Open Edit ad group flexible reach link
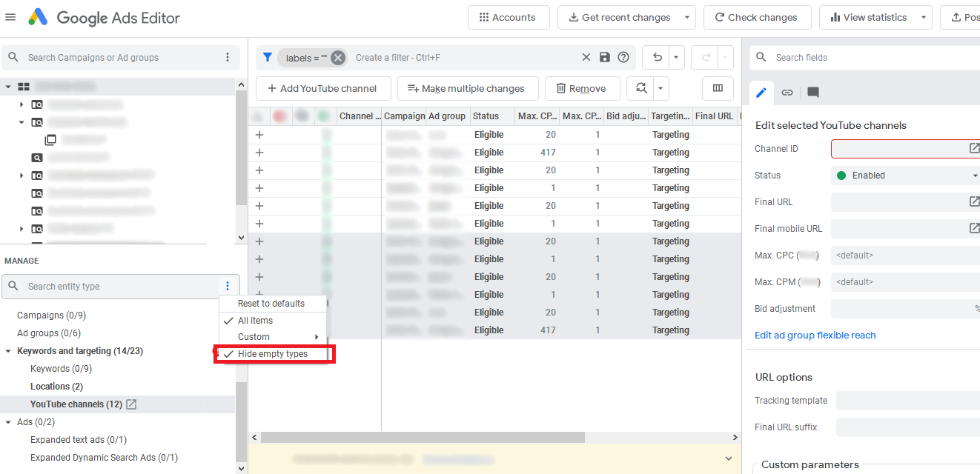The height and width of the screenshot is (474, 980). point(815,335)
